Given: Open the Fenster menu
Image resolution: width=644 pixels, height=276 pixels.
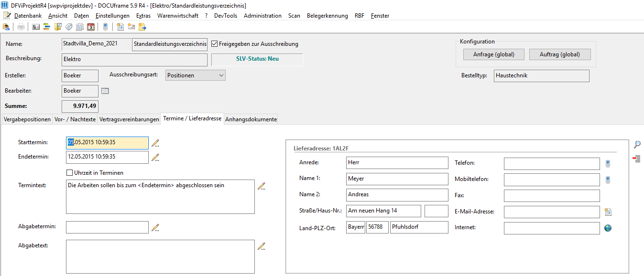Looking at the screenshot, I should [x=380, y=16].
